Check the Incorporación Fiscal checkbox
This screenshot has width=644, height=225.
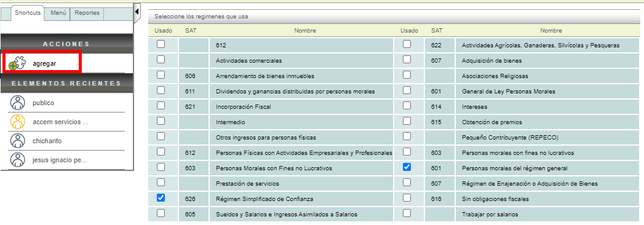coord(161,106)
